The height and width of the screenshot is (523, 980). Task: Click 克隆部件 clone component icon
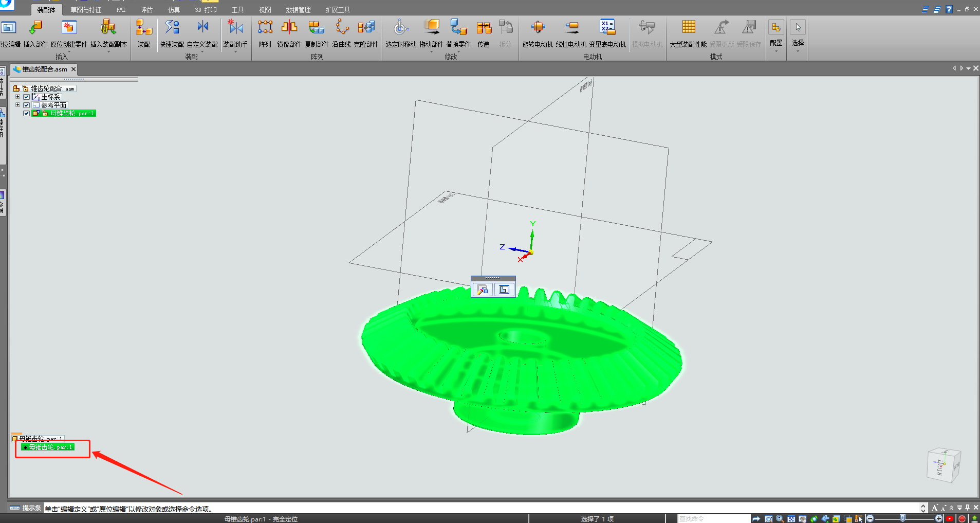366,28
